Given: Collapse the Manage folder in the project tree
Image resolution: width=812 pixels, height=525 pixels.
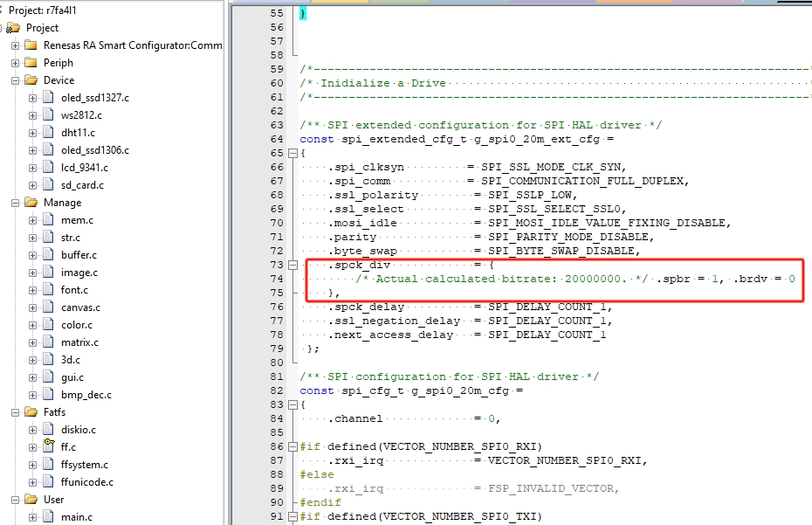Looking at the screenshot, I should point(15,203).
